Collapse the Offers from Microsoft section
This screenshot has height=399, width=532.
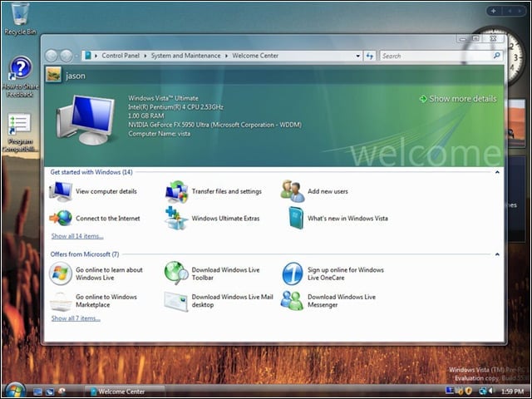(x=497, y=254)
